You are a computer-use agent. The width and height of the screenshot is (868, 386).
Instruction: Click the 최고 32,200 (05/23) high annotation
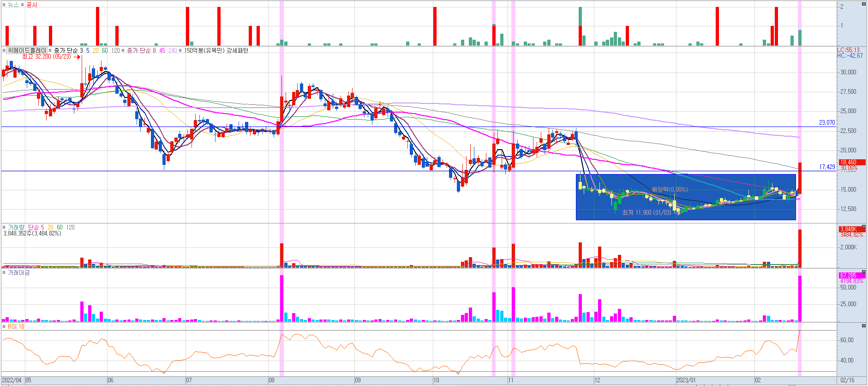coord(47,56)
